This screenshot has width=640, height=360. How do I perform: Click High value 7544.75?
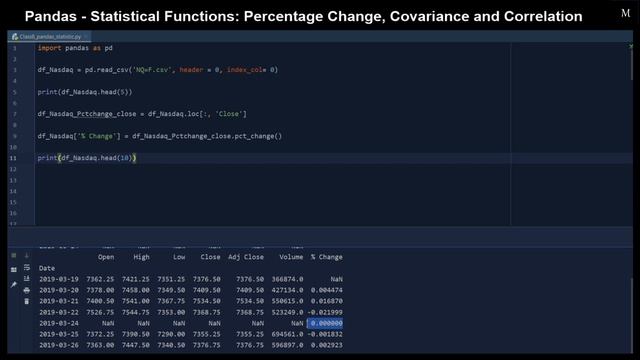[x=136, y=312]
